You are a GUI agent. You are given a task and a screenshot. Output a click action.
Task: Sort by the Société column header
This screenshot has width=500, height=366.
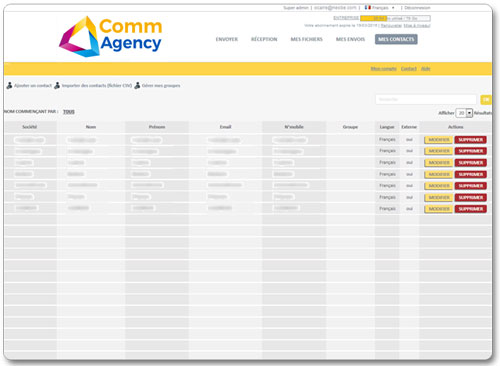[x=30, y=127]
